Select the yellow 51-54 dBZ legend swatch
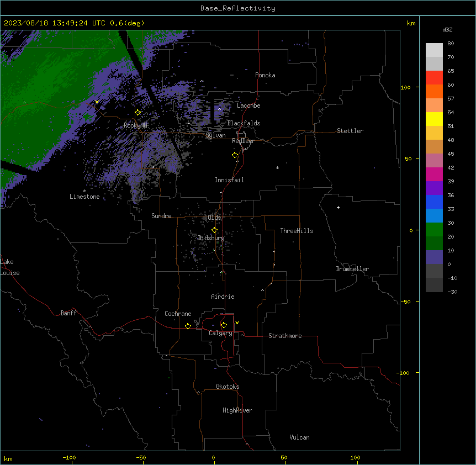The height and width of the screenshot is (465, 476). (434, 119)
